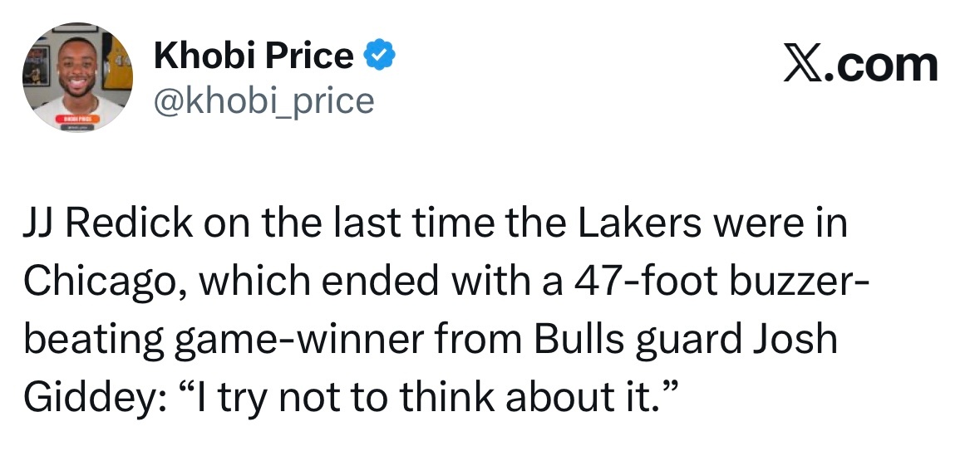Click "Giddey:" starting the last line
This screenshot has width=980, height=456.
pos(78,398)
